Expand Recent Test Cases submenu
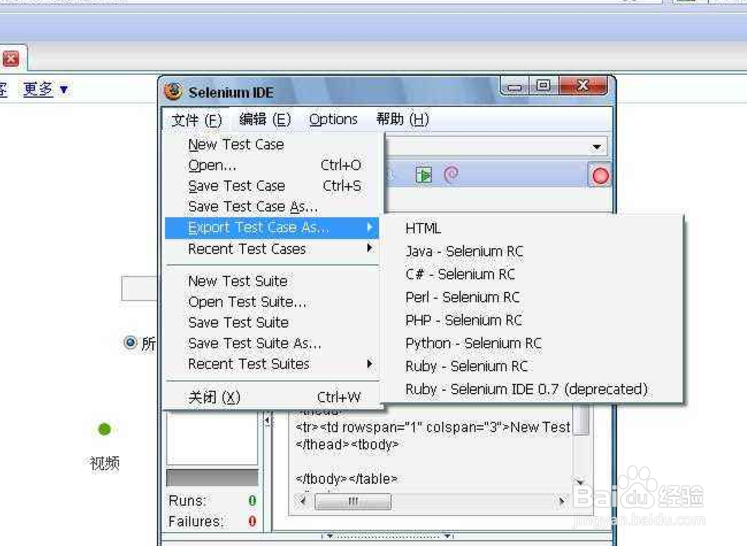Image resolution: width=747 pixels, height=546 pixels. (272, 249)
